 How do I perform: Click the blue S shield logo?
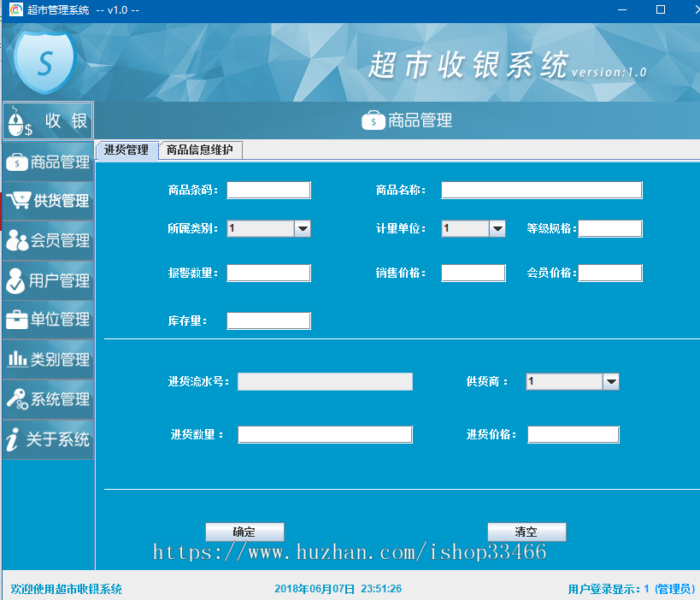(x=44, y=62)
